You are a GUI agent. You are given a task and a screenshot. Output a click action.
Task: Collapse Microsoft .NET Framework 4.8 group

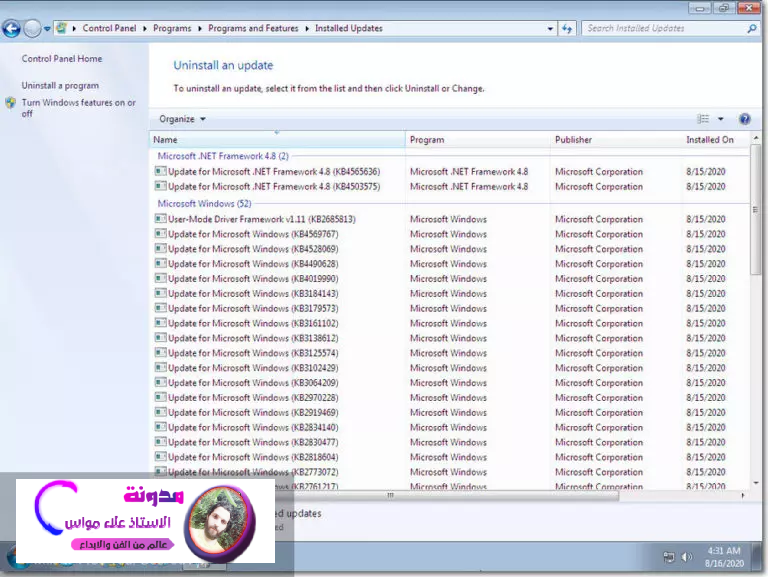223,156
